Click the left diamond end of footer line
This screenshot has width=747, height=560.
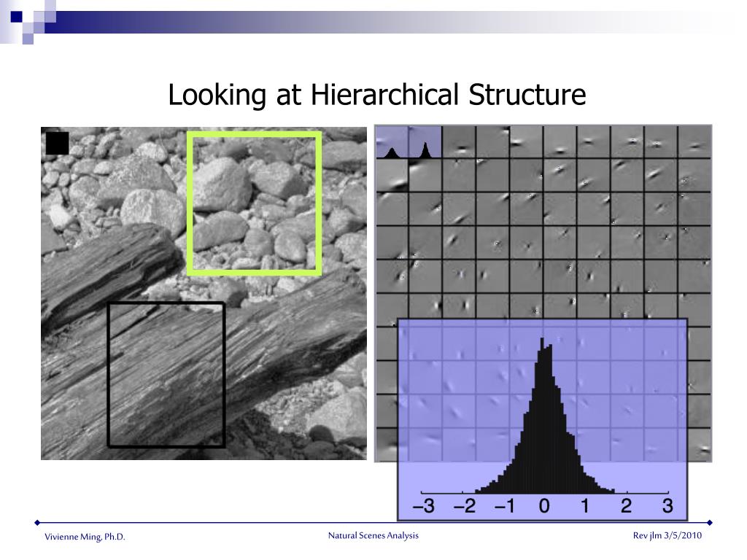[x=37, y=523]
